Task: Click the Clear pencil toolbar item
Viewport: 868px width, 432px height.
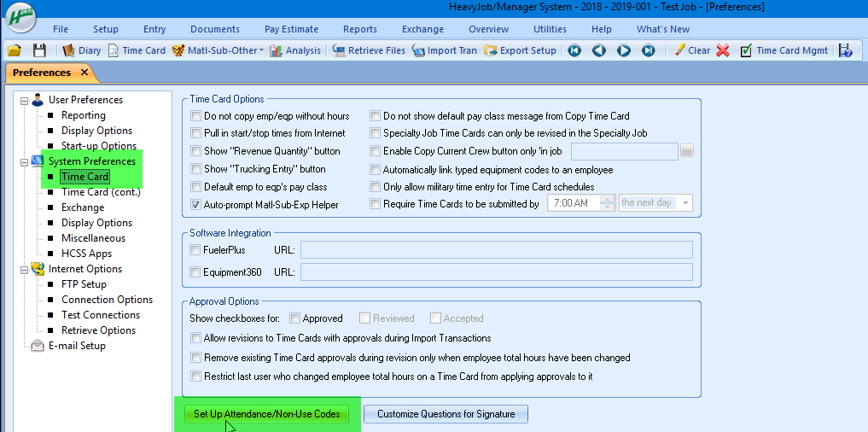Action: (x=692, y=50)
